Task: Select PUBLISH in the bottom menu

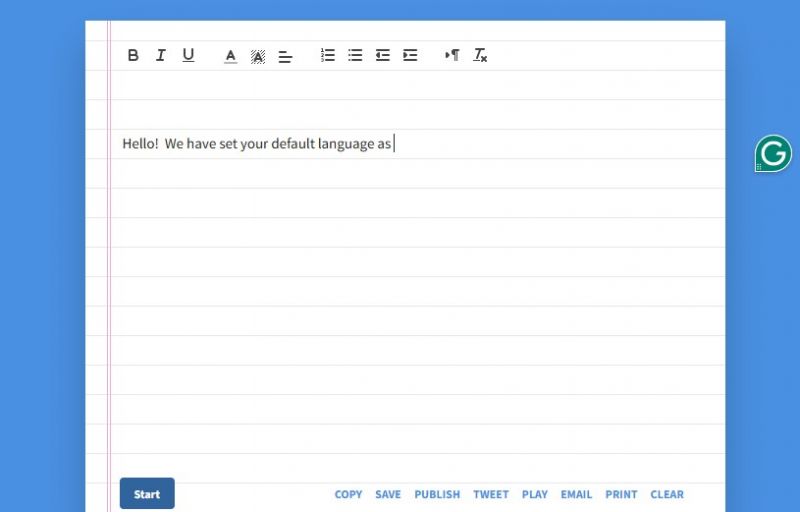Action: (437, 494)
